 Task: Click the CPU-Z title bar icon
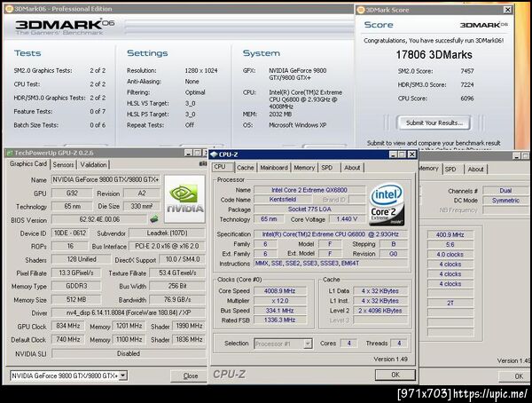214,154
